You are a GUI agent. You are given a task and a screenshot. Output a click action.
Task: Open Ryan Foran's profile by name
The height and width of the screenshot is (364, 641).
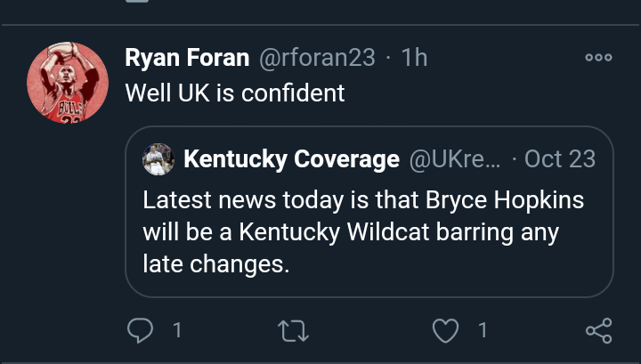pos(187,58)
